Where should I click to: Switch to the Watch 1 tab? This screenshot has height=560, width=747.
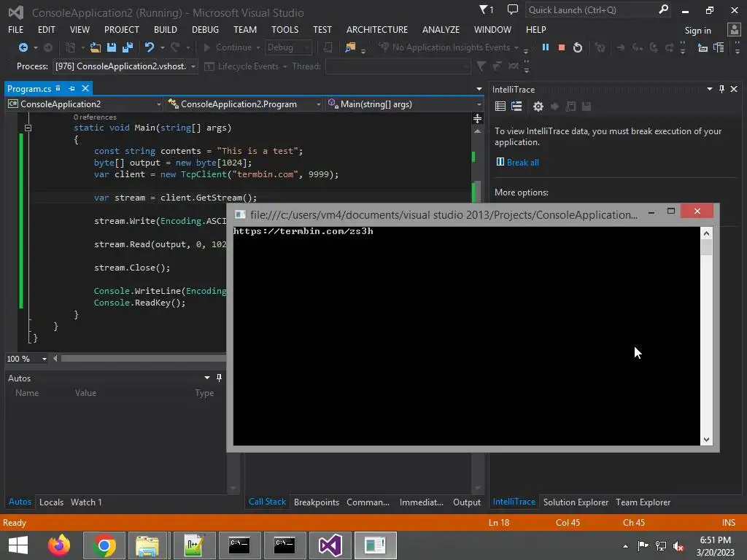(x=86, y=502)
